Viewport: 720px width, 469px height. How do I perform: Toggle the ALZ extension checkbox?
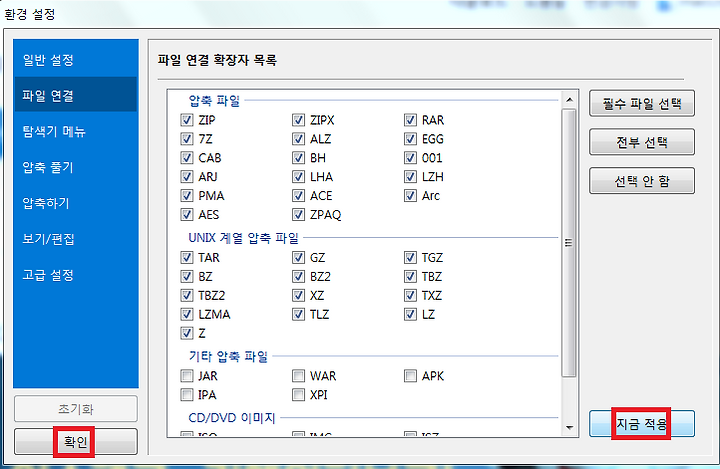[298, 139]
